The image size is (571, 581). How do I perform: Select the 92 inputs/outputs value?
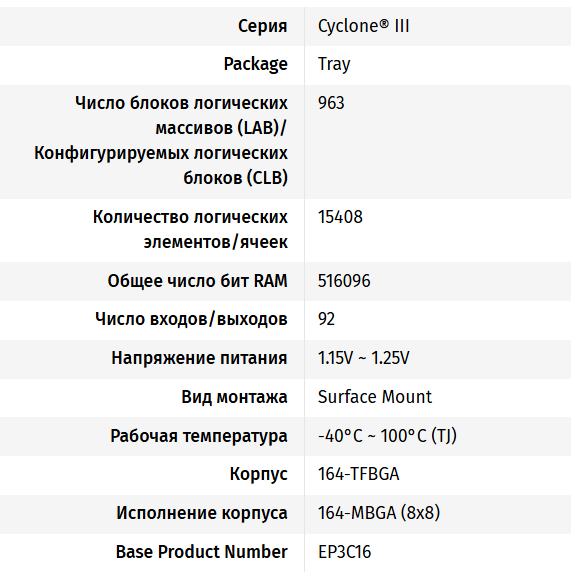(326, 319)
